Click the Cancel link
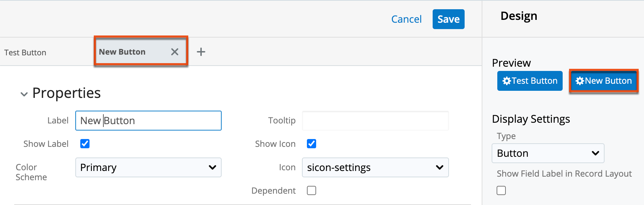The width and height of the screenshot is (644, 205). [406, 19]
